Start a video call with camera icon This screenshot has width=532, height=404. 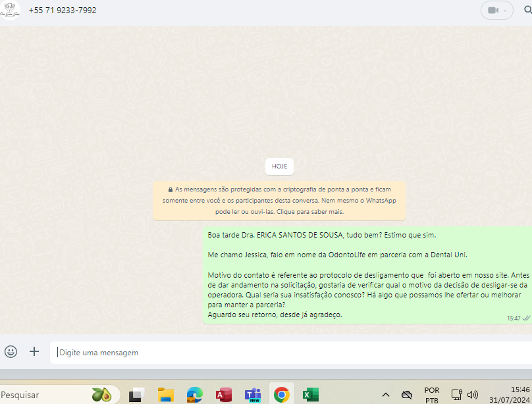[493, 11]
